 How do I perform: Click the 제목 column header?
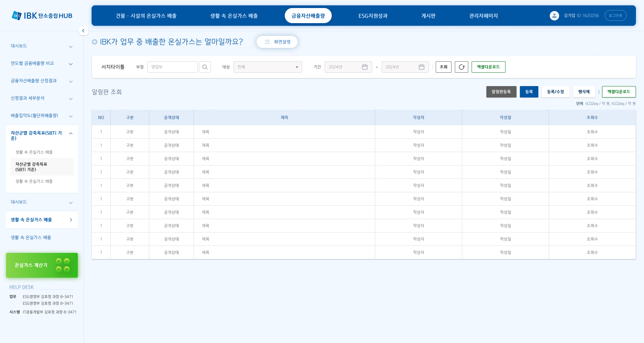pos(284,118)
